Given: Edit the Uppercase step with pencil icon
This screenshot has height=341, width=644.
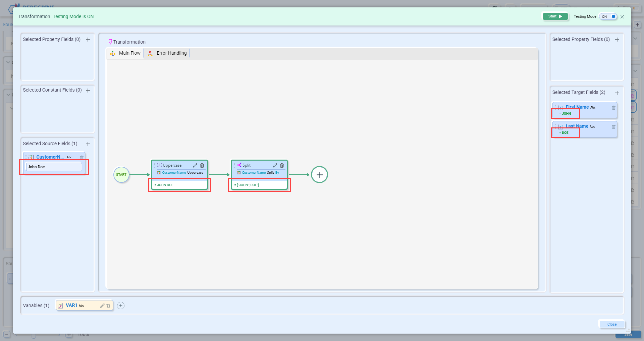Looking at the screenshot, I should click(195, 165).
